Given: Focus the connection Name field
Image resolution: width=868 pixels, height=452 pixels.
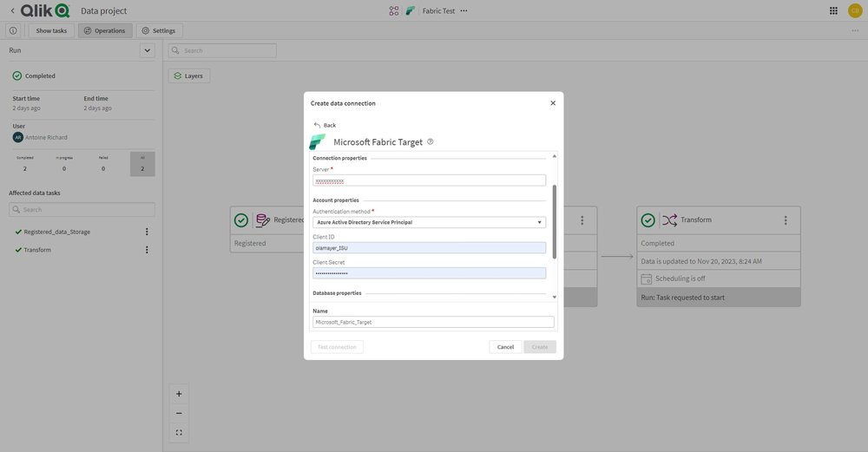Looking at the screenshot, I should pyautogui.click(x=433, y=322).
